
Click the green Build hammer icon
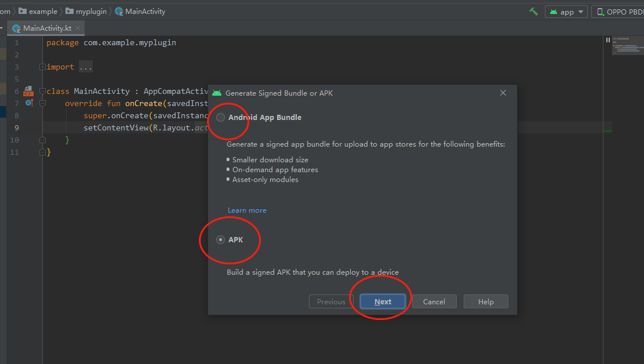533,11
